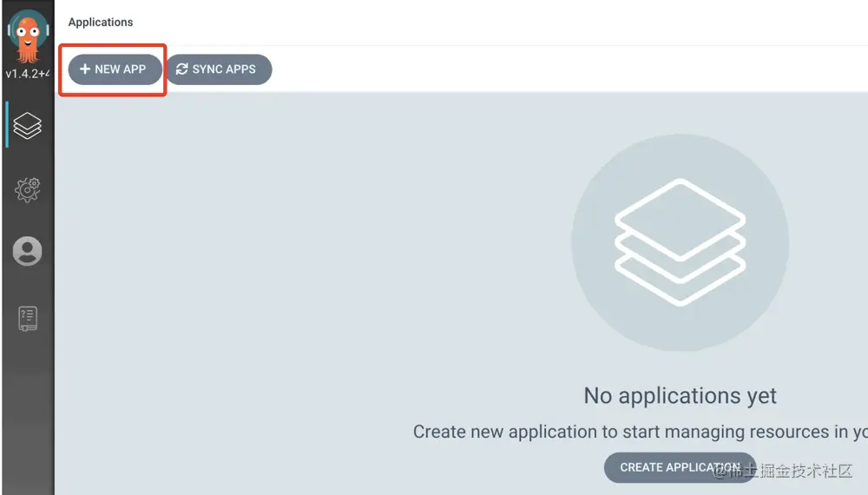
Task: Click the 'No applications yet' heading
Action: point(680,396)
